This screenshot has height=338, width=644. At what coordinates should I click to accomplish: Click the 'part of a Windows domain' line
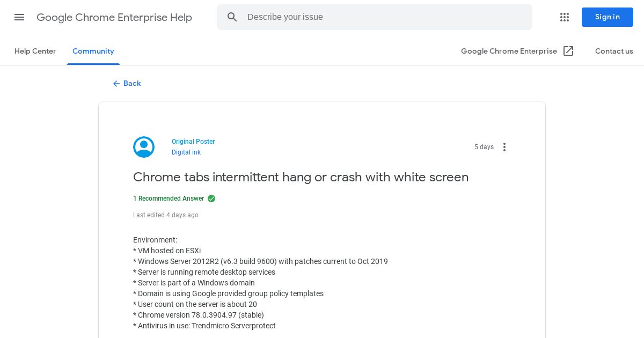click(x=194, y=283)
